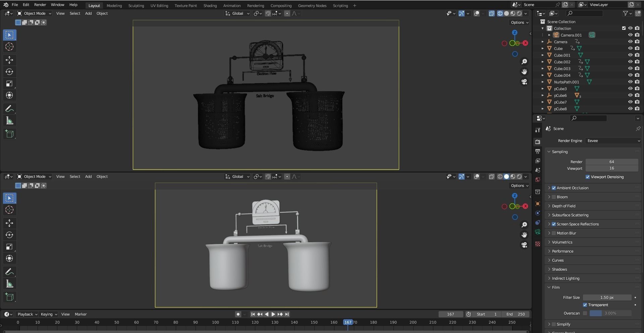This screenshot has width=644, height=333.
Task: Uncheck Transparent film option
Action: [585, 305]
